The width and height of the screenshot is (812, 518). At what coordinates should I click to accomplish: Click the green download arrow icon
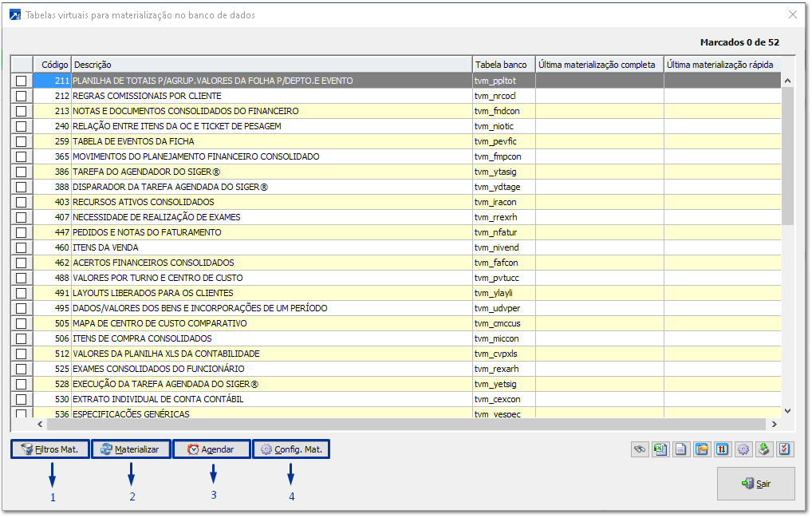[x=764, y=449]
